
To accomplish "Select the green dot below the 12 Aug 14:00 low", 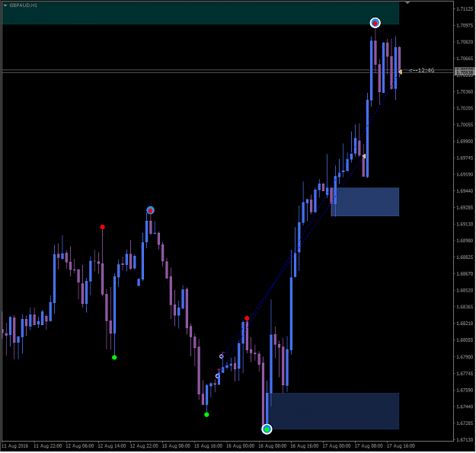I will (114, 357).
